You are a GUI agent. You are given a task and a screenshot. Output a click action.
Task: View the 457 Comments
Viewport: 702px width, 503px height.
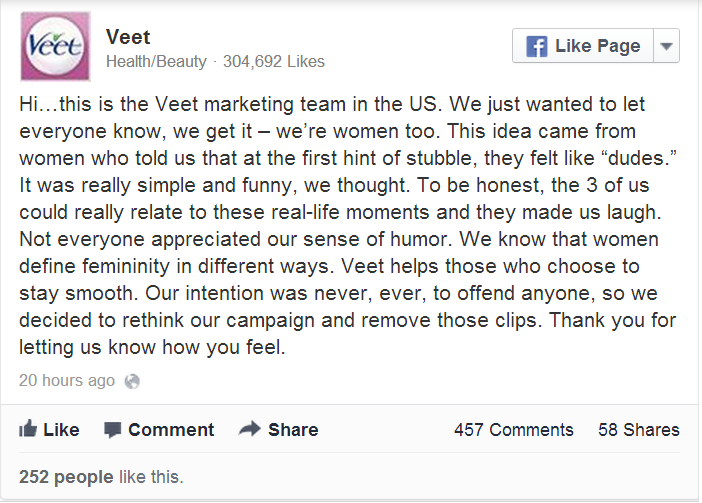point(513,430)
